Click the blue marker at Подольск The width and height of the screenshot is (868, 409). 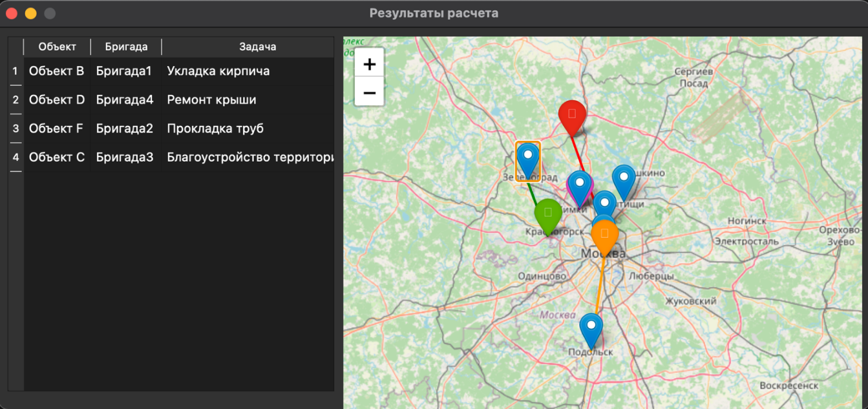[x=591, y=328]
